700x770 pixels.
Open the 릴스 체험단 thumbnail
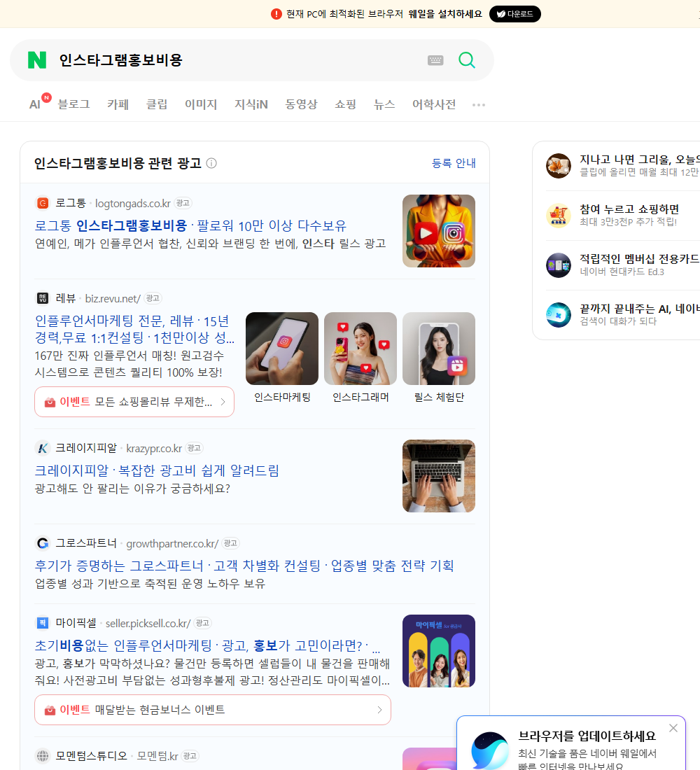[439, 349]
